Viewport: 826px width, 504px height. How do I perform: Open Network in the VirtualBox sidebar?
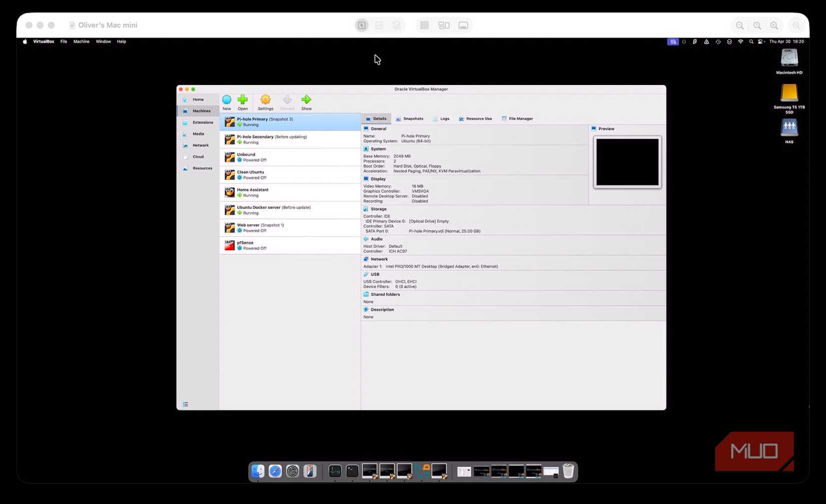pos(198,146)
